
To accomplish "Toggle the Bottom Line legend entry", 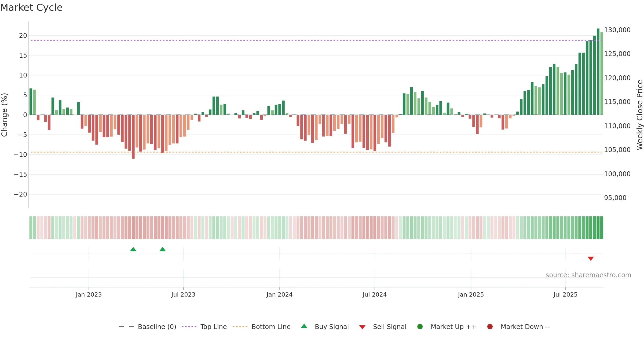I will (x=262, y=327).
